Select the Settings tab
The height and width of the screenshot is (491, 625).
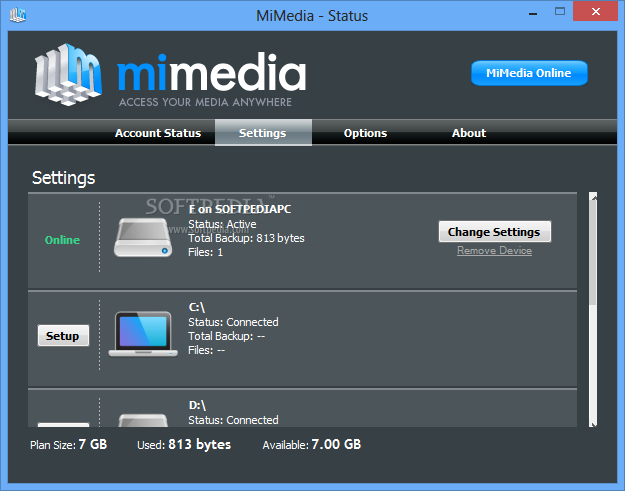click(x=263, y=133)
